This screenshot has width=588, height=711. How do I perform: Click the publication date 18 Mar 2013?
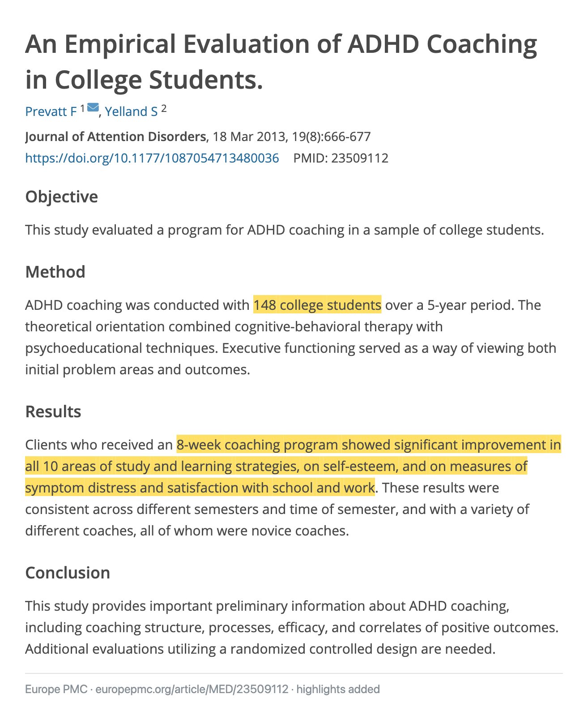[249, 137]
